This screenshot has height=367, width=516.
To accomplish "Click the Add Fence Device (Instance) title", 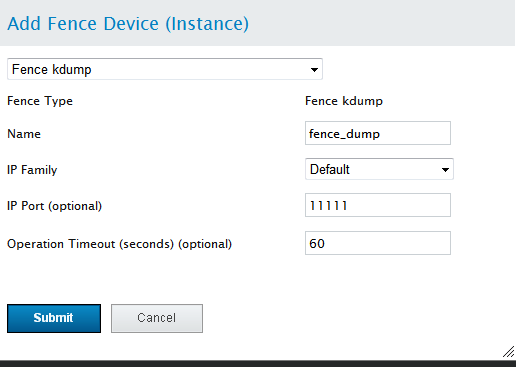I will click(128, 24).
